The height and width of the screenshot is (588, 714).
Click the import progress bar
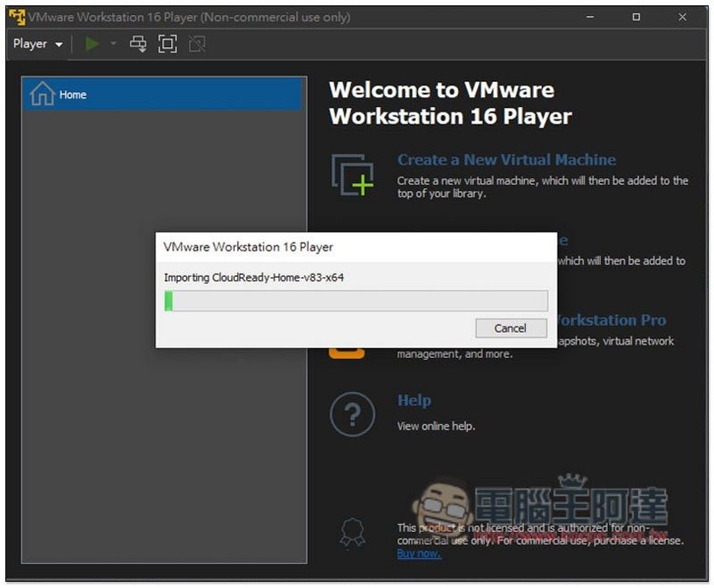point(355,301)
